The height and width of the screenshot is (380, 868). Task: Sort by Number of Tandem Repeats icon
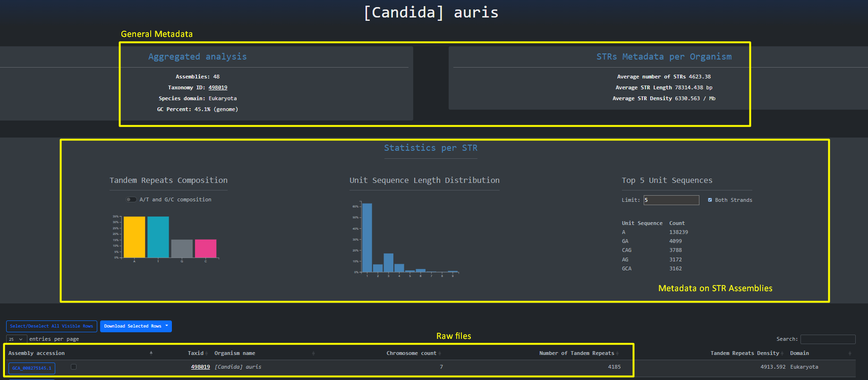tap(618, 354)
